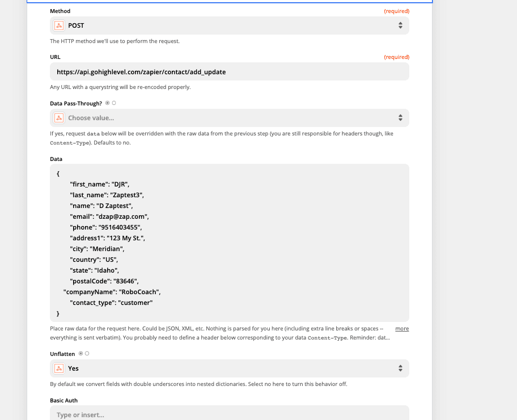Click the "address1": "123 My St." line
The image size is (517, 420).
[108, 239]
